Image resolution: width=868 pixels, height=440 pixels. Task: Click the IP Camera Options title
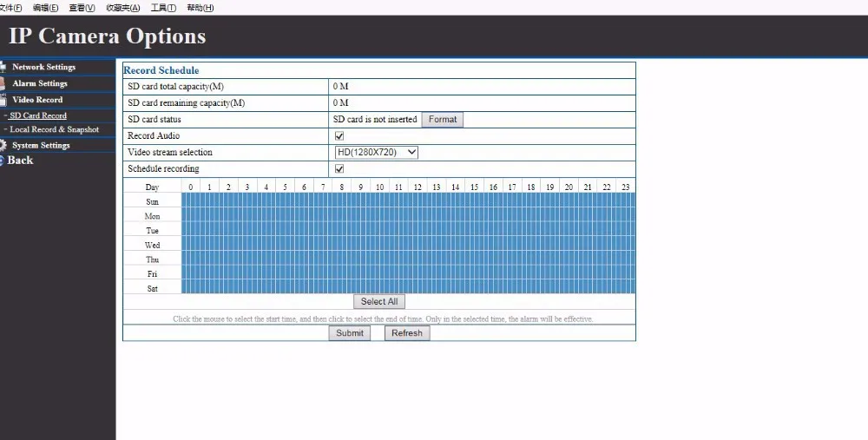108,36
